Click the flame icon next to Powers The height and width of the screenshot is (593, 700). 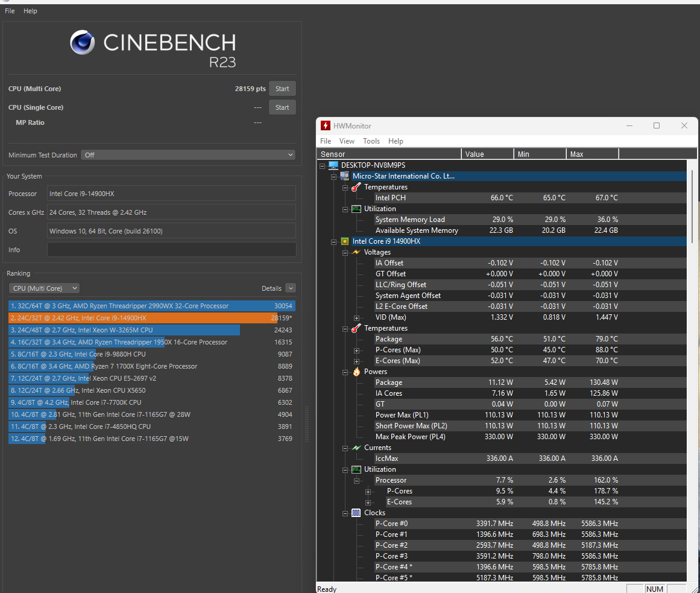point(356,372)
